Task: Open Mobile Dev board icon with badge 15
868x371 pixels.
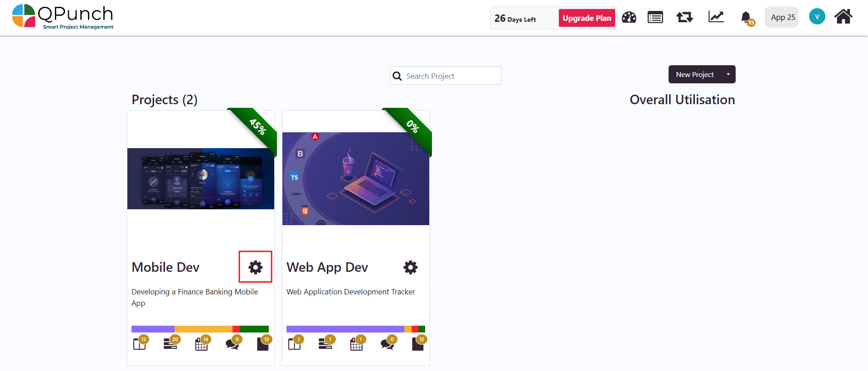Action: [x=140, y=343]
